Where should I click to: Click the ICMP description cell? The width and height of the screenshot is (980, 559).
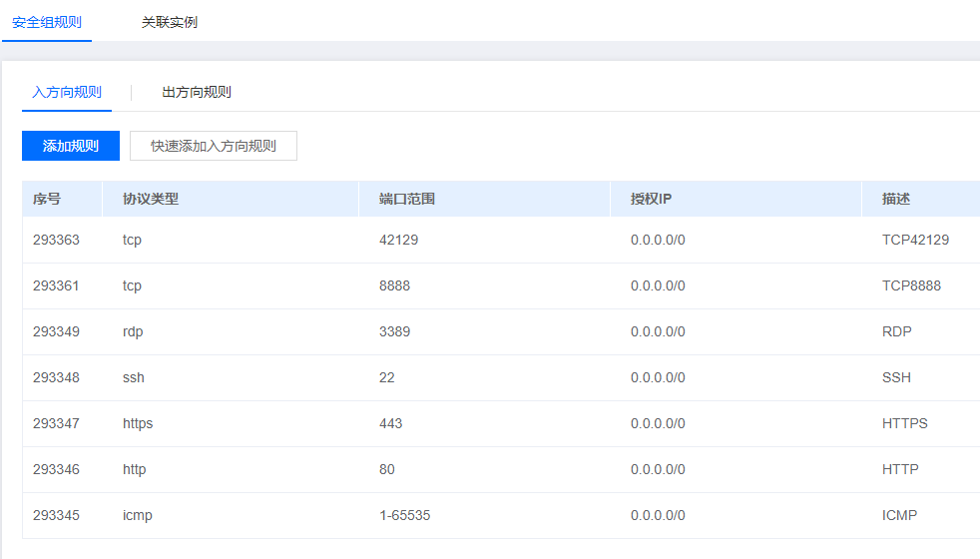[899, 516]
